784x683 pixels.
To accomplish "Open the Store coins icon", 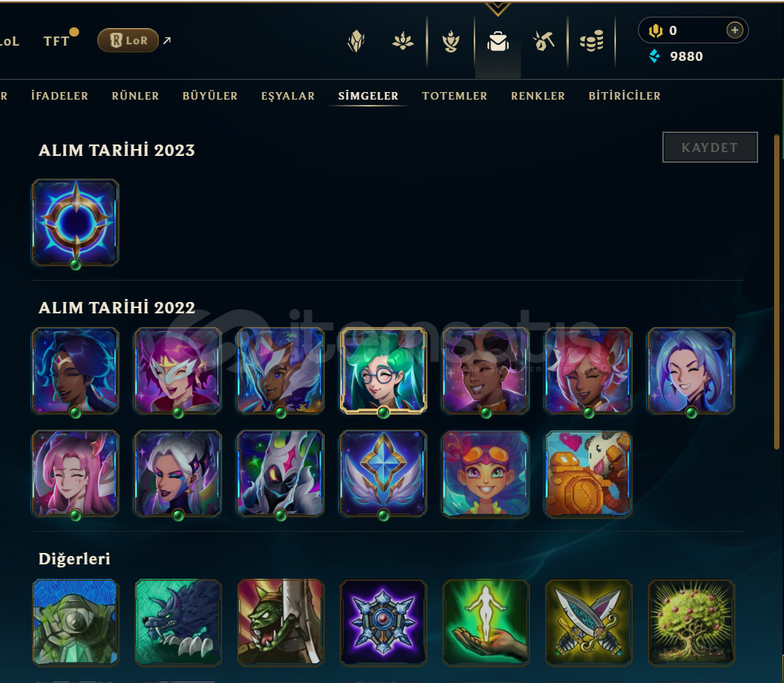I will [592, 41].
